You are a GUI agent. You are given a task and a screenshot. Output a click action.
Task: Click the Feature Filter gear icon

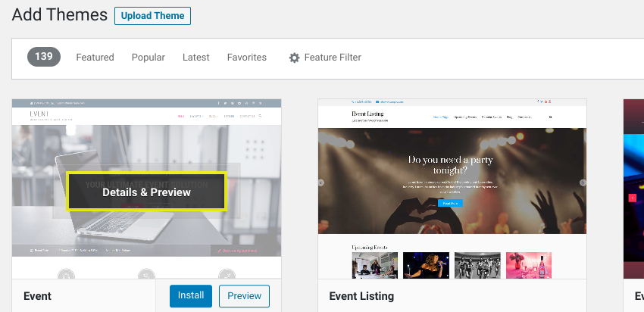295,58
